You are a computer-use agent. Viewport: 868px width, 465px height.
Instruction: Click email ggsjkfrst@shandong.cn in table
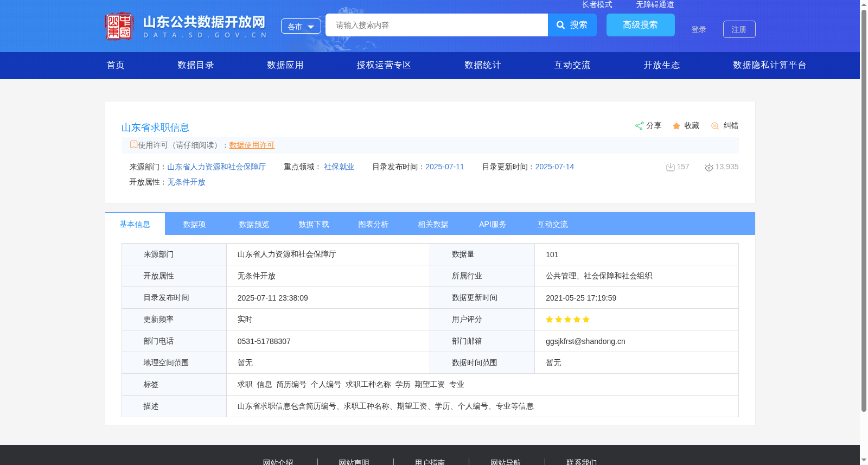click(x=585, y=341)
